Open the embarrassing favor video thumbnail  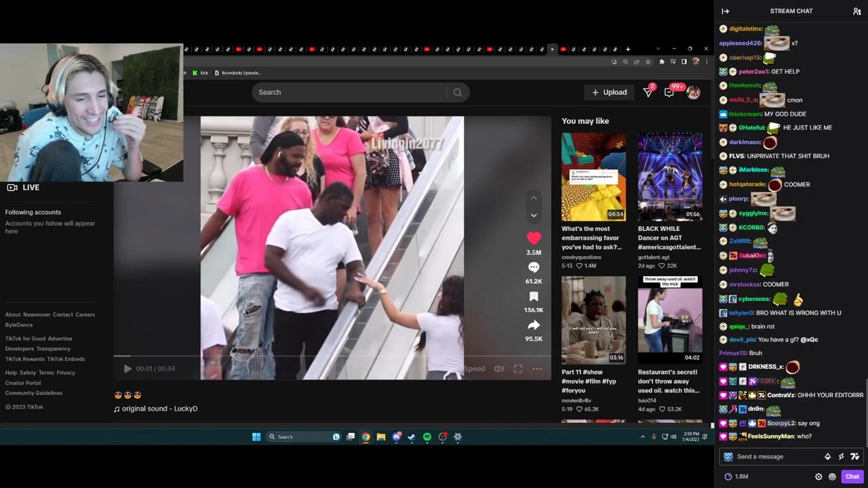click(593, 177)
